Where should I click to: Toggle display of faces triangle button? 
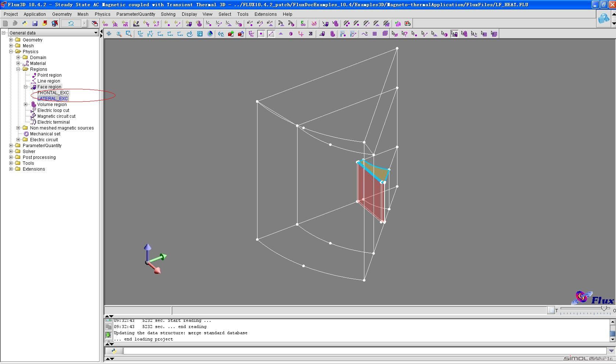(281, 34)
